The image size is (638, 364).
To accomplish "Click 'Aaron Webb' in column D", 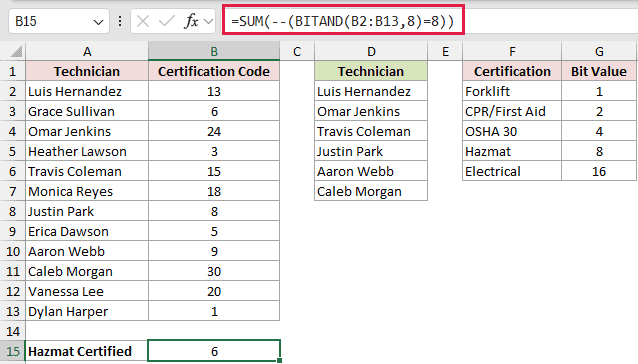I will coord(371,171).
